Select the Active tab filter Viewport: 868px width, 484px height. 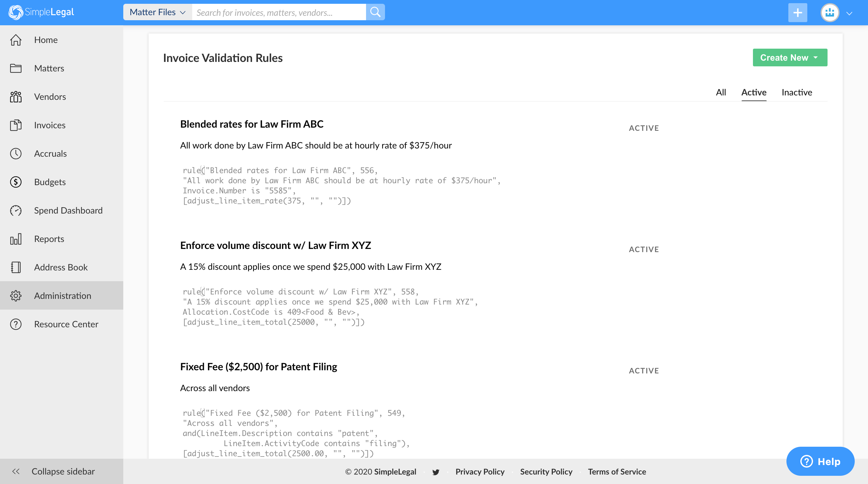[x=754, y=92]
